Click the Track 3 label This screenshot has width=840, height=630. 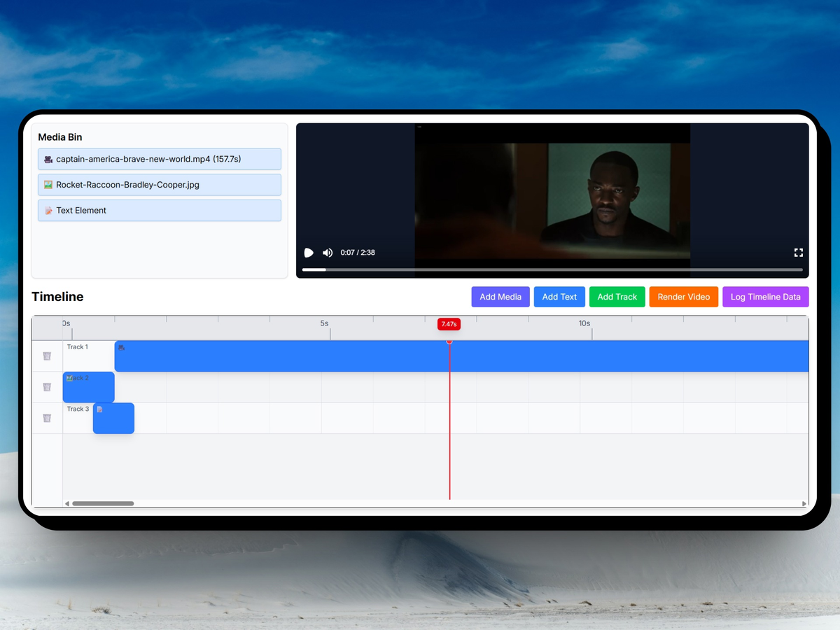click(78, 409)
